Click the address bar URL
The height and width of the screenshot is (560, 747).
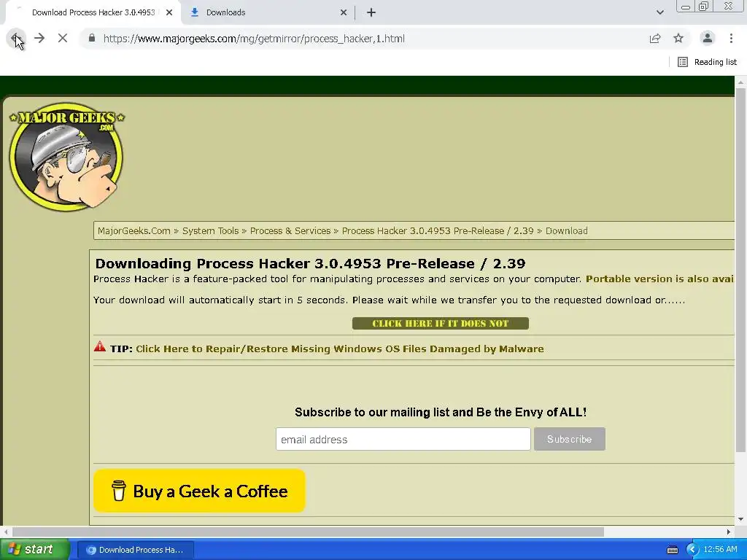pos(254,39)
